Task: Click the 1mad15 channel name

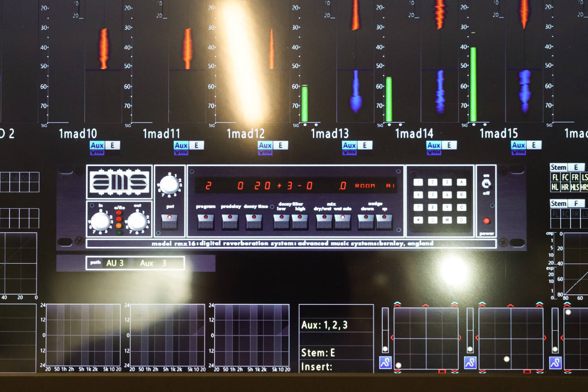Action: (x=499, y=134)
